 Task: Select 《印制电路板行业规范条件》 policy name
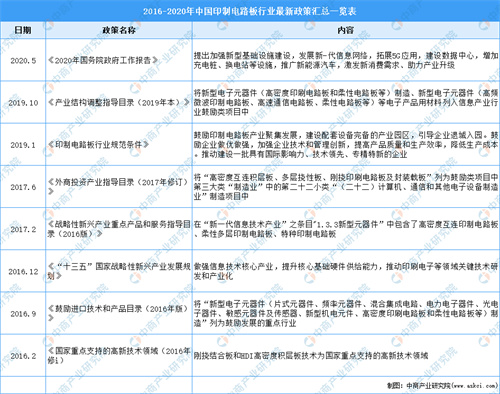pos(98,145)
